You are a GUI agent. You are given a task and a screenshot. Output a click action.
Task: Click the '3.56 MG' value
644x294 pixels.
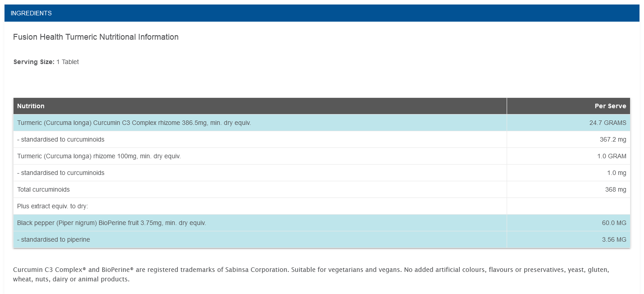(x=614, y=239)
